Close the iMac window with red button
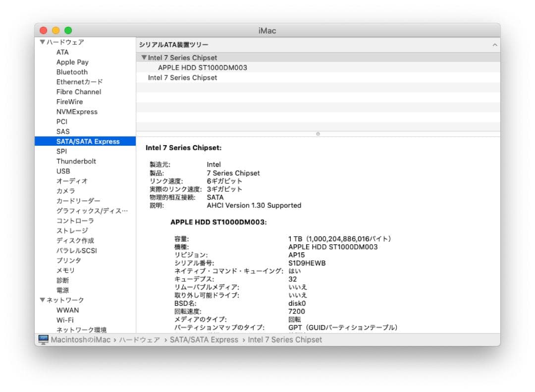The height and width of the screenshot is (392, 535). pyautogui.click(x=43, y=30)
